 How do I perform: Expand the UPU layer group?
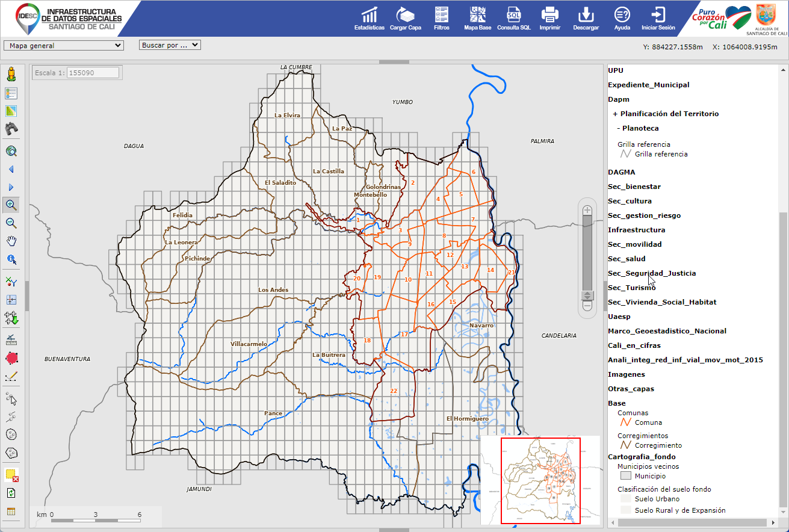(616, 70)
